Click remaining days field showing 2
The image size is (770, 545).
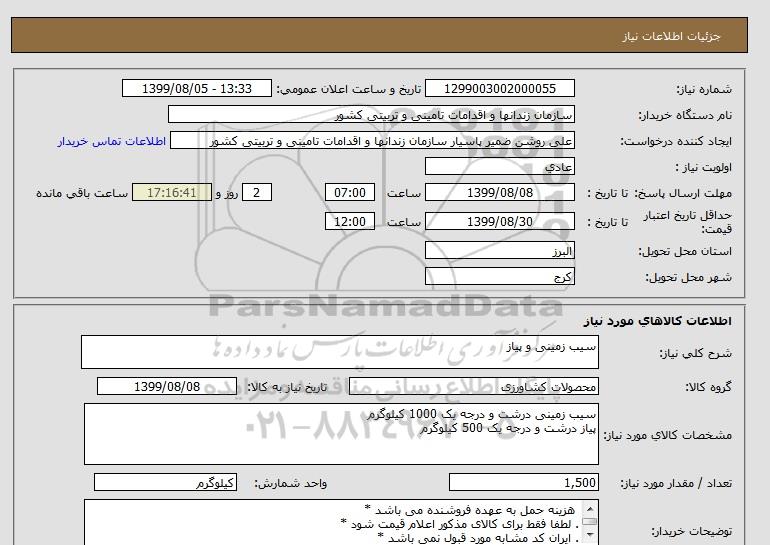coord(256,192)
